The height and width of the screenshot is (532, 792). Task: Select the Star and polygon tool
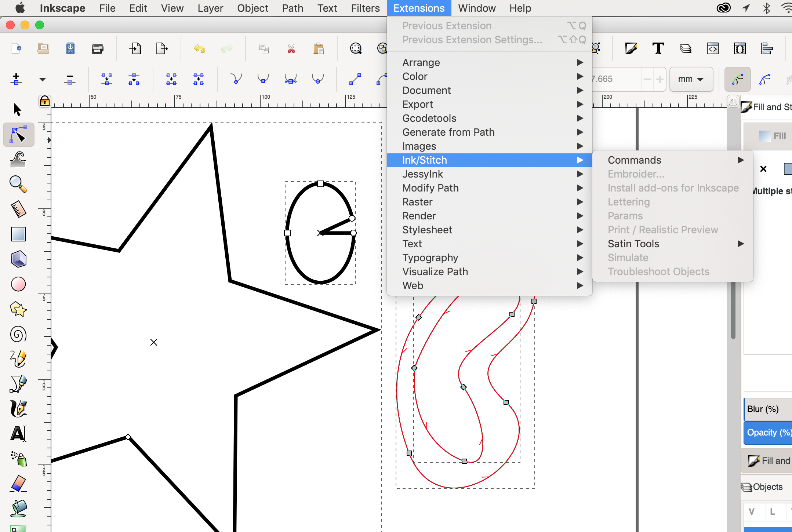(x=18, y=309)
